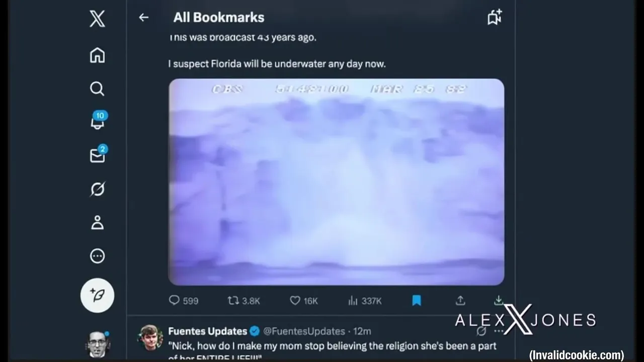Toggle like on post with 16K likes
Viewport: 644px width, 362px height.
(x=304, y=301)
